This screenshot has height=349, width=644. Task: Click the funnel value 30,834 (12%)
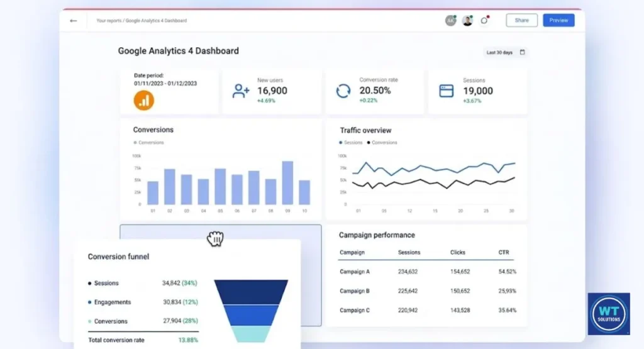coord(180,302)
